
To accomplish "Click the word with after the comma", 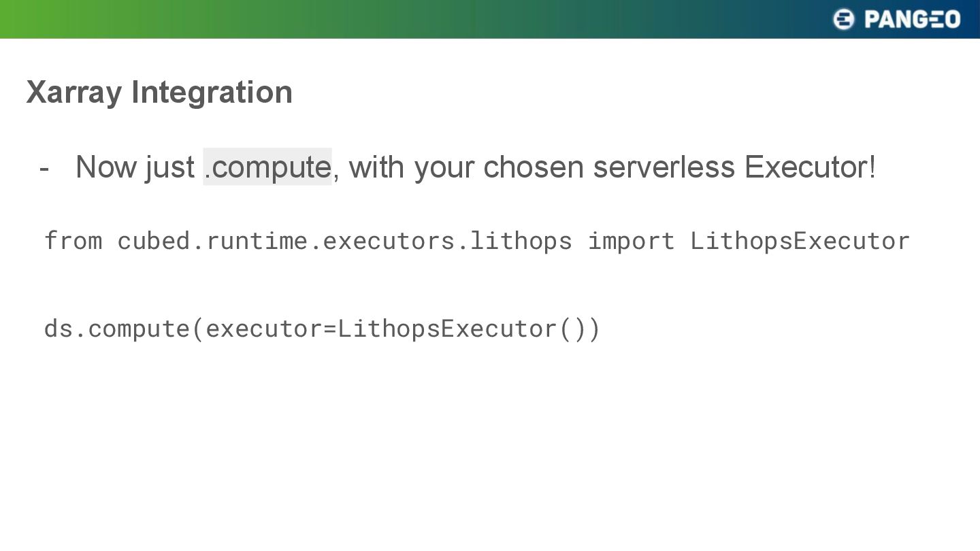I will click(376, 167).
